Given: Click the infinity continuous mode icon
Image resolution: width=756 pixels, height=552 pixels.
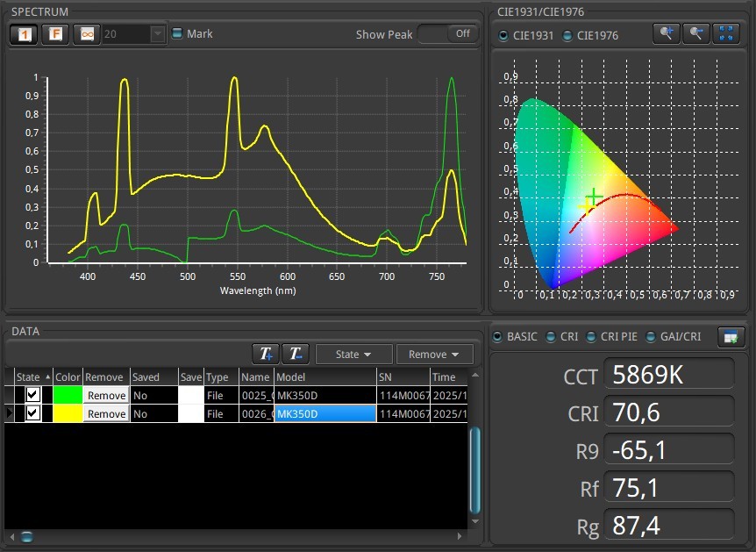Looking at the screenshot, I should pos(86,34).
